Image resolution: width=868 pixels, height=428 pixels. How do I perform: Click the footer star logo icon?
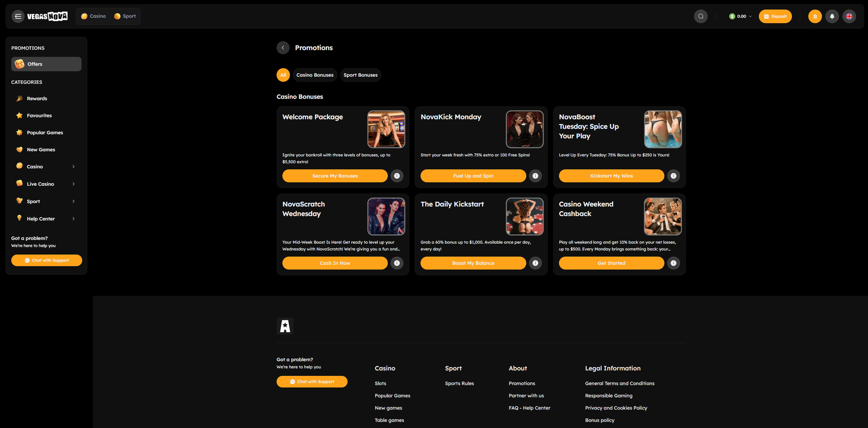tap(285, 326)
